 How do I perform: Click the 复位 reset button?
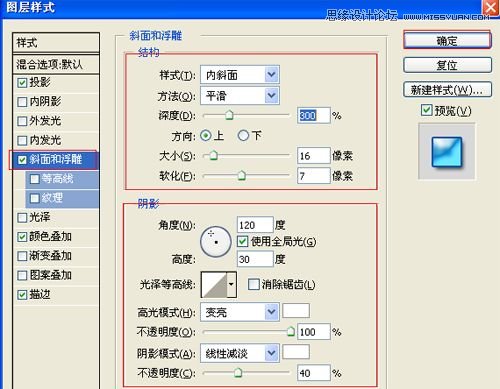(447, 65)
